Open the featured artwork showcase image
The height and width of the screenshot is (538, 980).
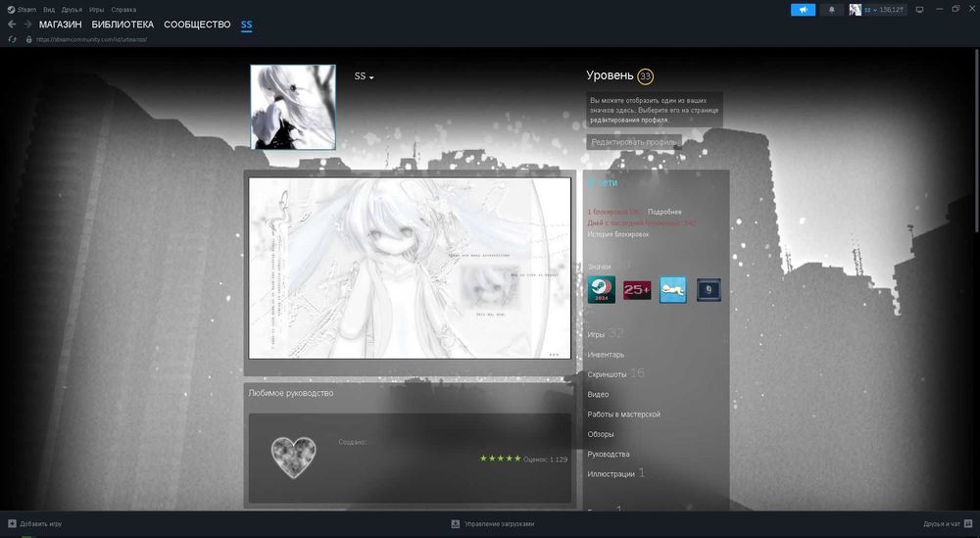click(410, 269)
